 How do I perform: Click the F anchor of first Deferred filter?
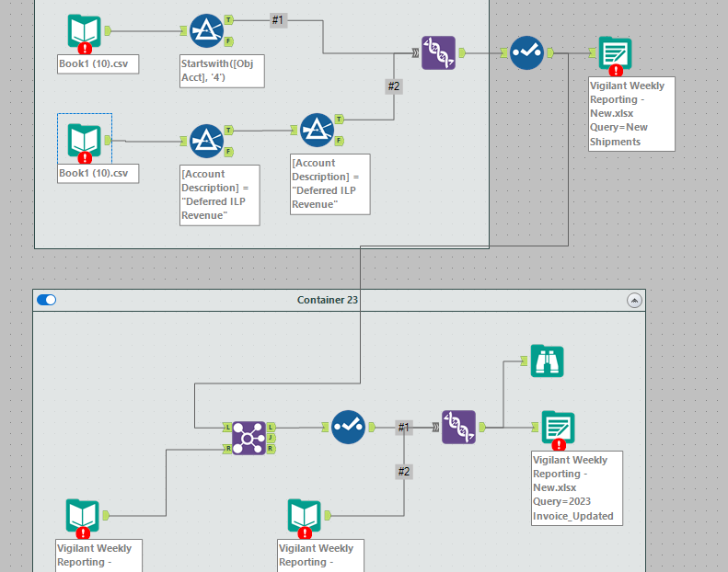pyautogui.click(x=229, y=152)
